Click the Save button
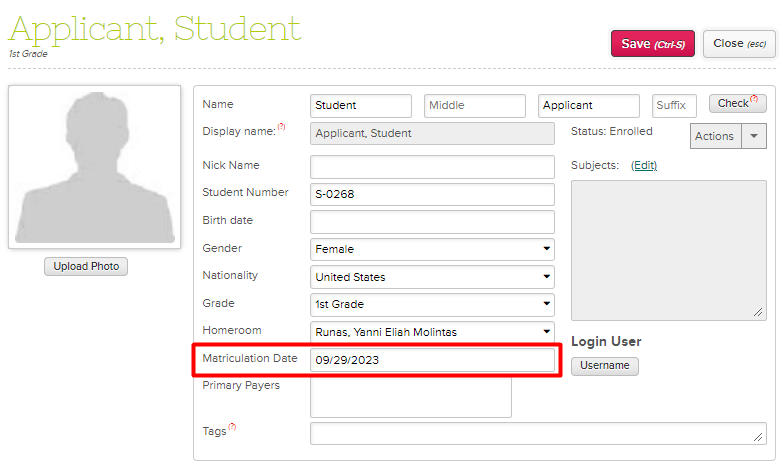 coord(652,44)
